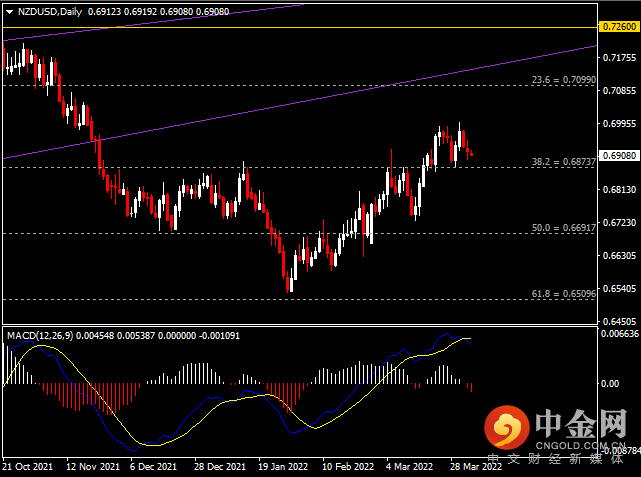The width and height of the screenshot is (641, 477).
Task: Click the 19 Jan 2022 date marker
Action: tap(281, 466)
